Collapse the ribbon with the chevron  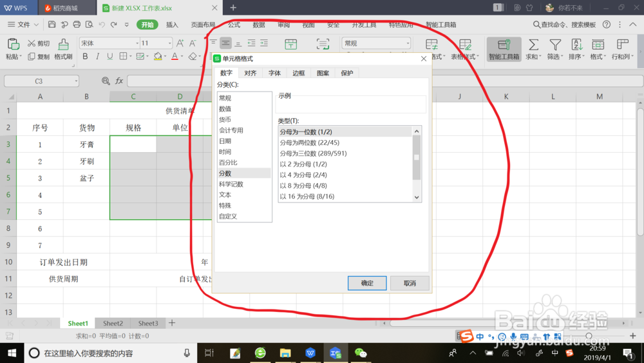click(x=633, y=25)
